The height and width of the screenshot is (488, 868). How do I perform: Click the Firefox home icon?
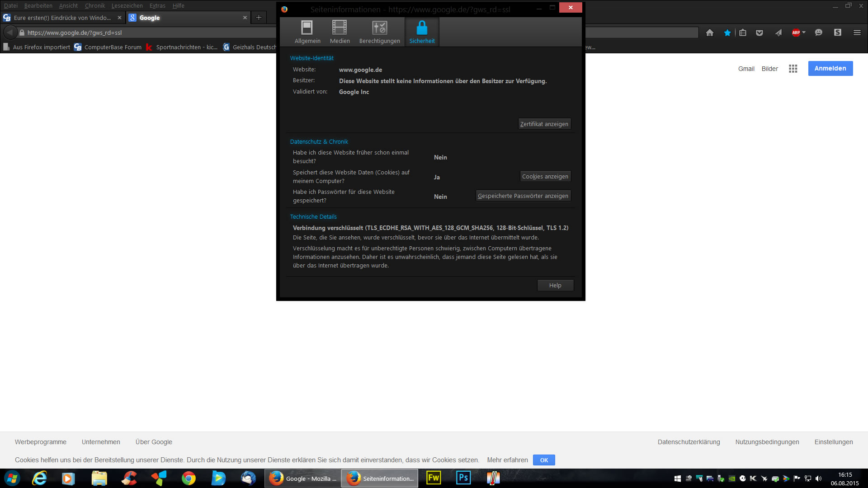point(710,33)
